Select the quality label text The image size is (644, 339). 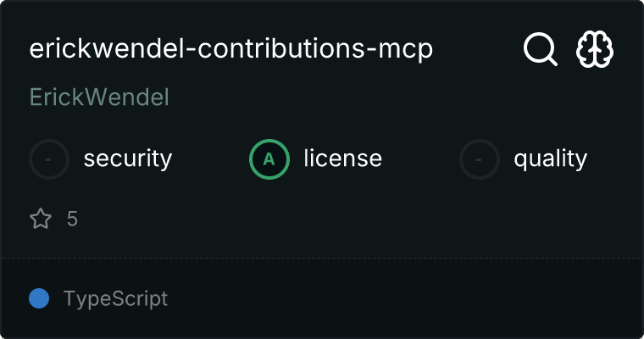550,158
